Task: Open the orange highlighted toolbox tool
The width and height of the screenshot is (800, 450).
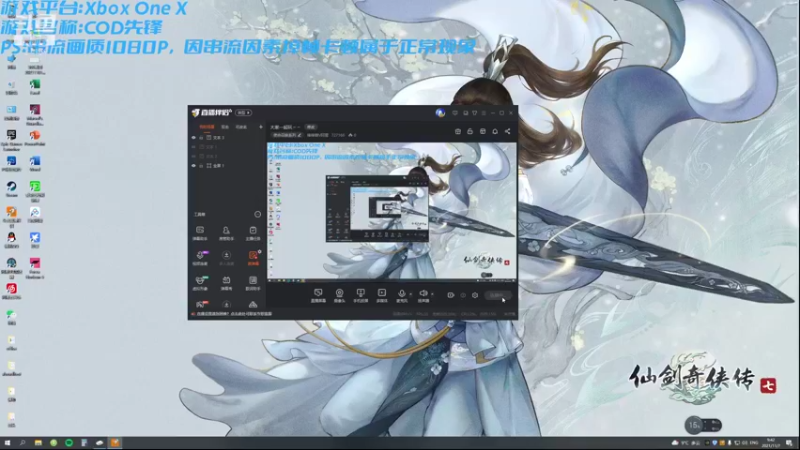Action: pyautogui.click(x=253, y=258)
